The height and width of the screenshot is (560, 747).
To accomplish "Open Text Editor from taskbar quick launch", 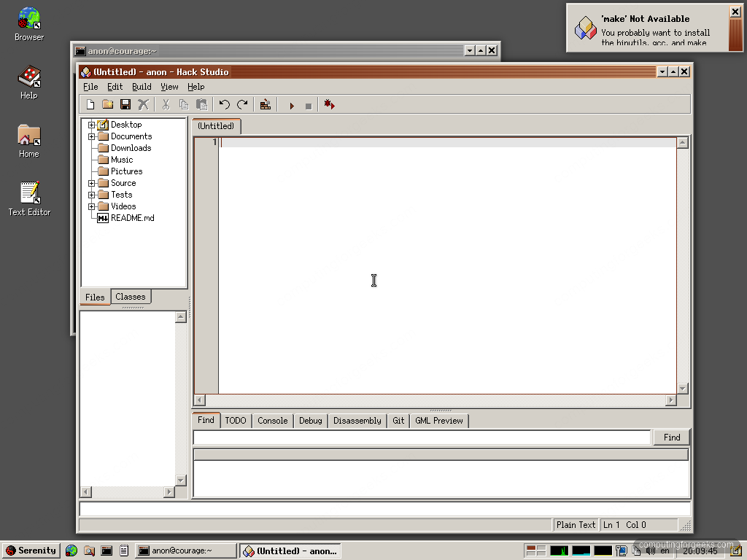I will 124,551.
